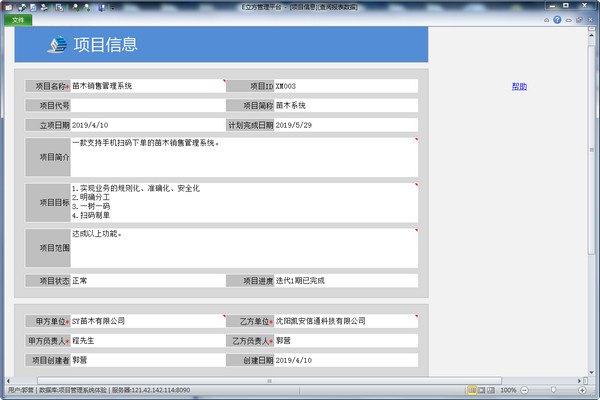This screenshot has width=600, height=400.
Task: Click the empty 项目代号 field
Action: point(148,105)
